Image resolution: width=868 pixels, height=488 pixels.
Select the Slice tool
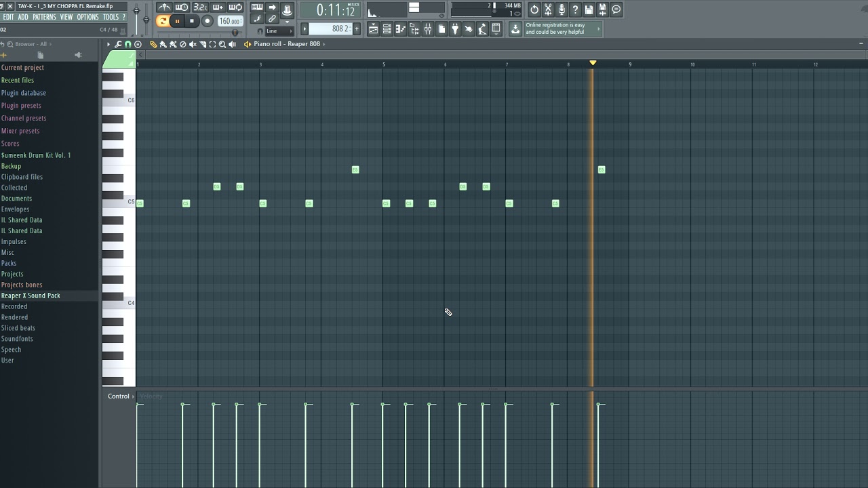pyautogui.click(x=203, y=44)
